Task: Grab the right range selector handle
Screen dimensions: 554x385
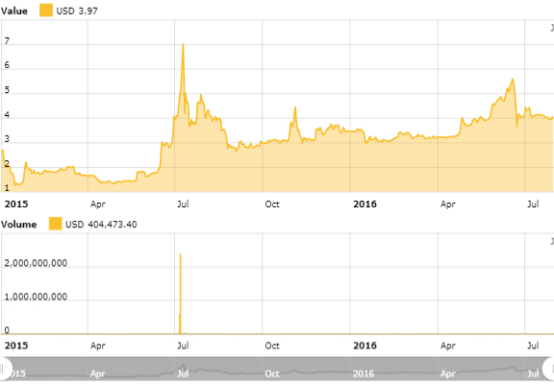Action: tap(549, 368)
